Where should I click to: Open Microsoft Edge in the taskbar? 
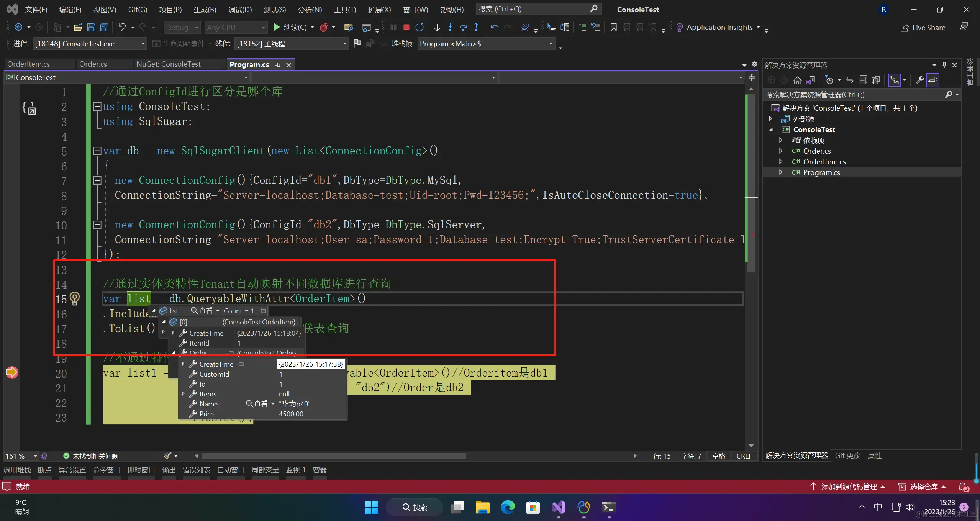[508, 507]
